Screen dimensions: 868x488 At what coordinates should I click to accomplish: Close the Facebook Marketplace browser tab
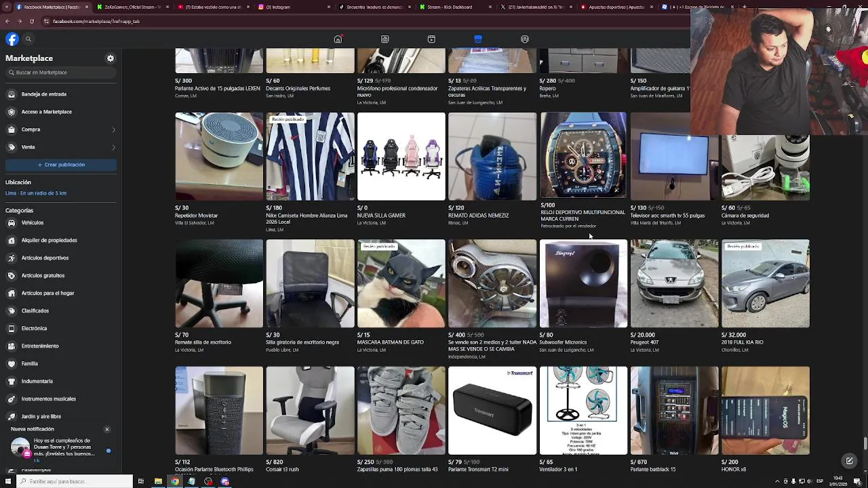(86, 7)
